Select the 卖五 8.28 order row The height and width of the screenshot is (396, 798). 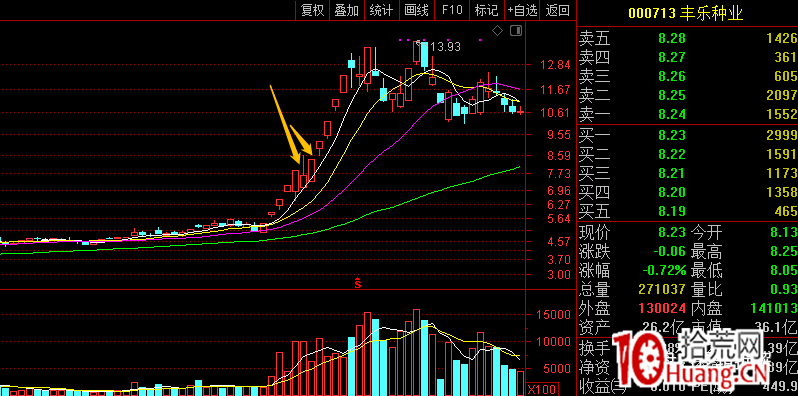pos(688,38)
